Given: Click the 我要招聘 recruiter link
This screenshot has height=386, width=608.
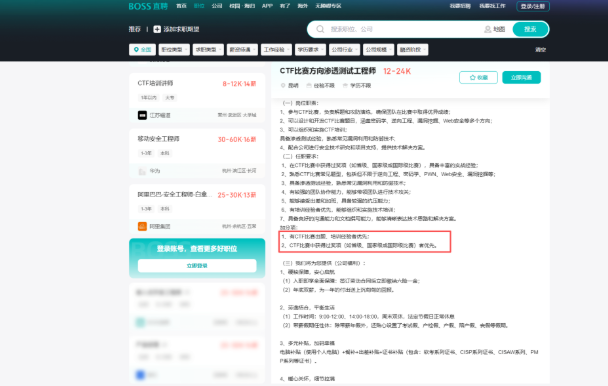Looking at the screenshot, I should click(x=460, y=6).
